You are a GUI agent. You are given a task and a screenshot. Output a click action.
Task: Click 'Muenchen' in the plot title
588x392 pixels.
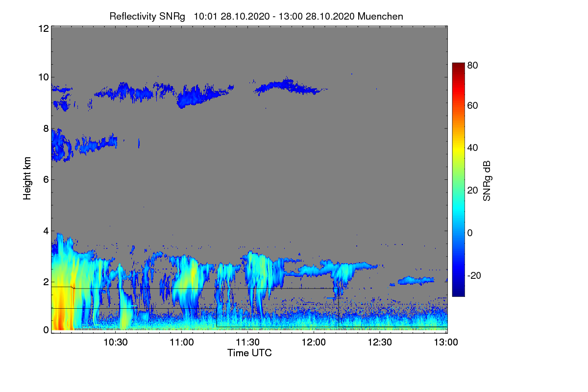click(x=380, y=16)
